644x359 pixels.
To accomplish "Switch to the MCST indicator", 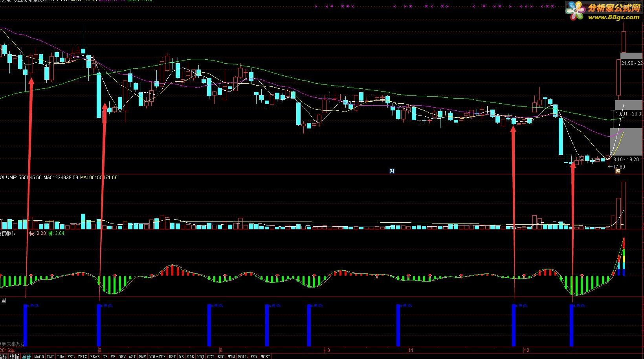I will (x=265, y=357).
